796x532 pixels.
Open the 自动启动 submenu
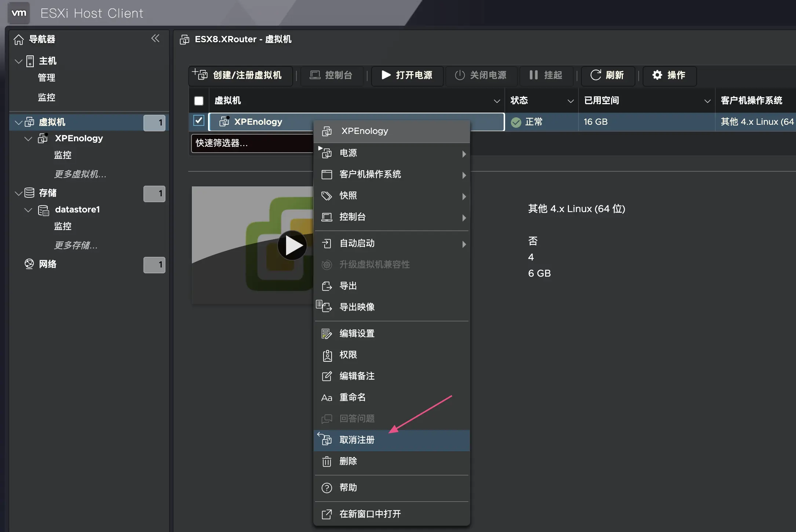(x=392, y=243)
